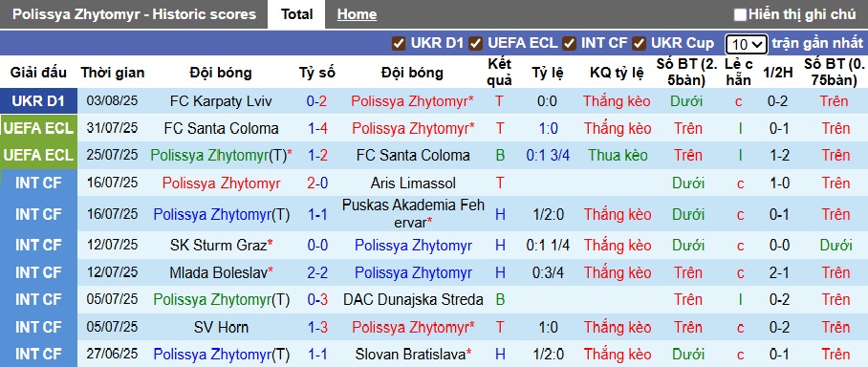Open FC Santa Coloma in 31/07/25 row
The width and height of the screenshot is (868, 367).
pos(221,128)
